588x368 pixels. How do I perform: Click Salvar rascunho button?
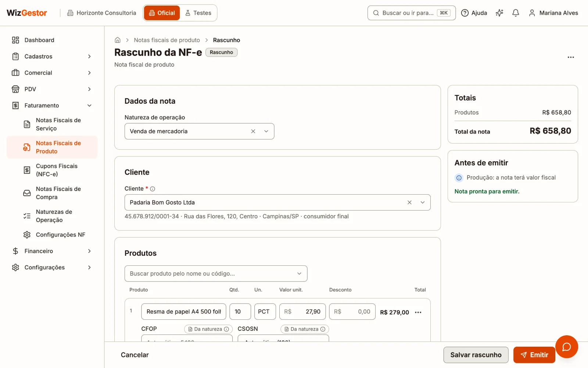pyautogui.click(x=476, y=355)
